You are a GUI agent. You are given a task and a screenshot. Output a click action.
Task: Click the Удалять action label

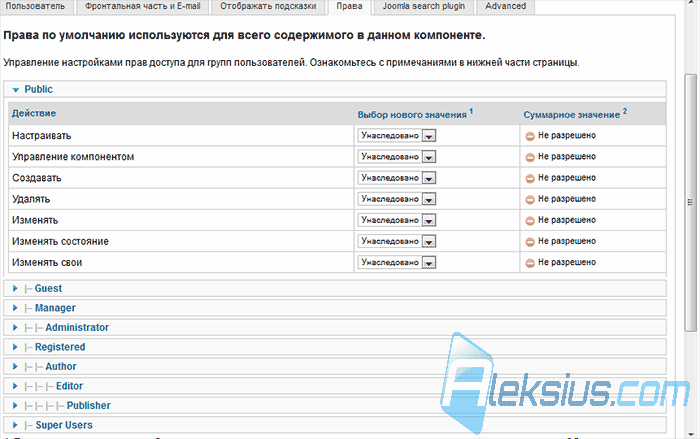click(31, 199)
